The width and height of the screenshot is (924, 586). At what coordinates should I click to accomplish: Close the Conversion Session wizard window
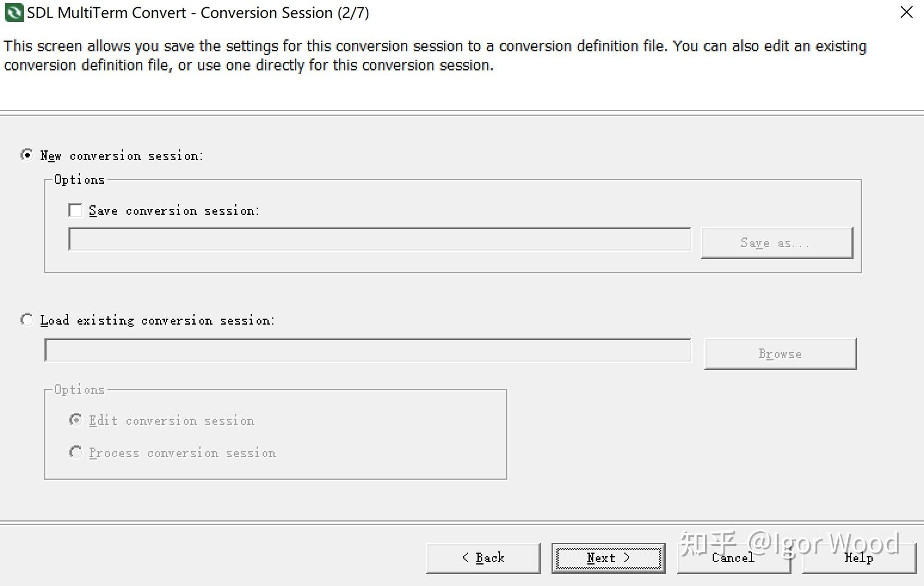coord(906,13)
